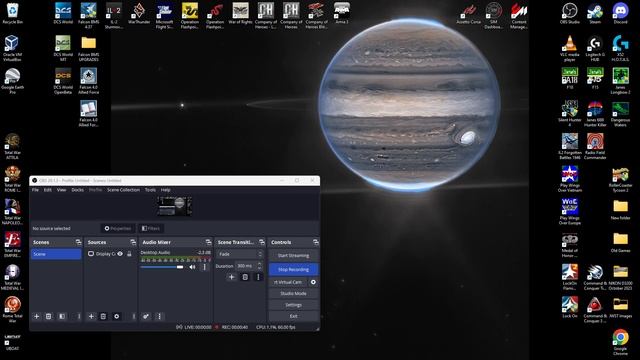640x360 pixels.
Task: Click the Properties button in source toolbar
Action: click(118, 229)
